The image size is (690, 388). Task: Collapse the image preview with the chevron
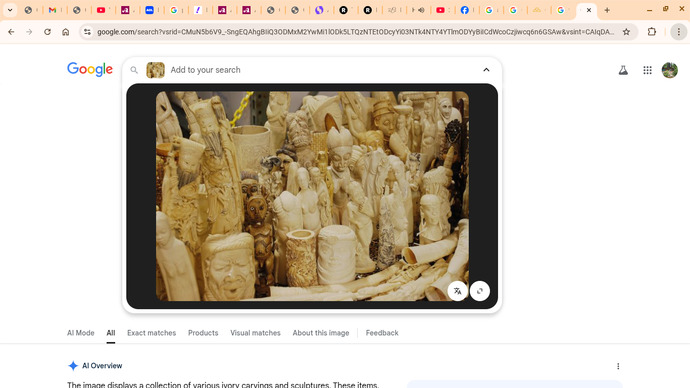pos(486,70)
